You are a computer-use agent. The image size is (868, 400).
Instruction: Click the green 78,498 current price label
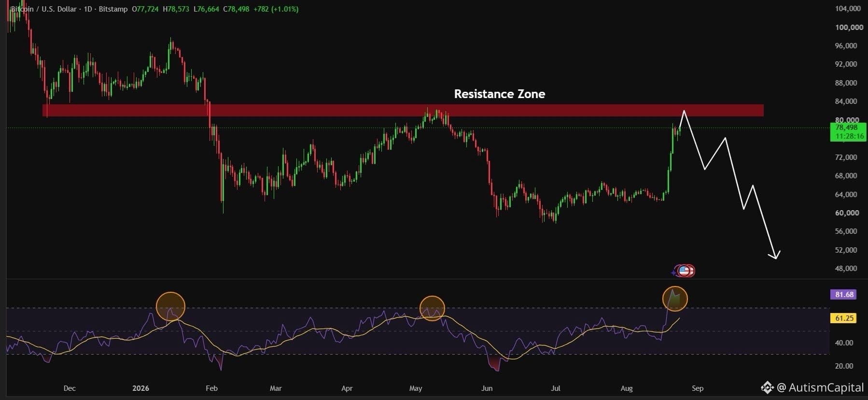(846, 128)
